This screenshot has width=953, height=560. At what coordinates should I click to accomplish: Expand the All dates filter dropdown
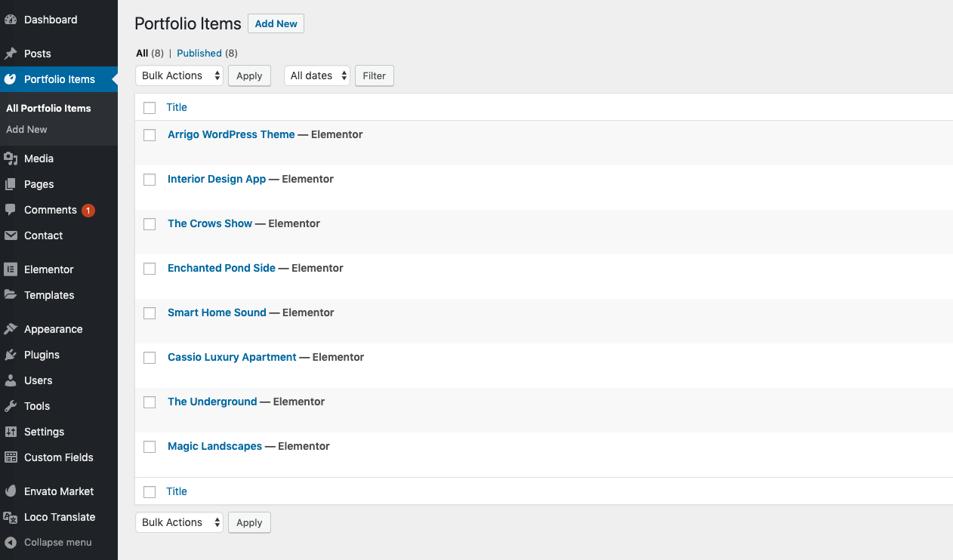[x=317, y=75]
